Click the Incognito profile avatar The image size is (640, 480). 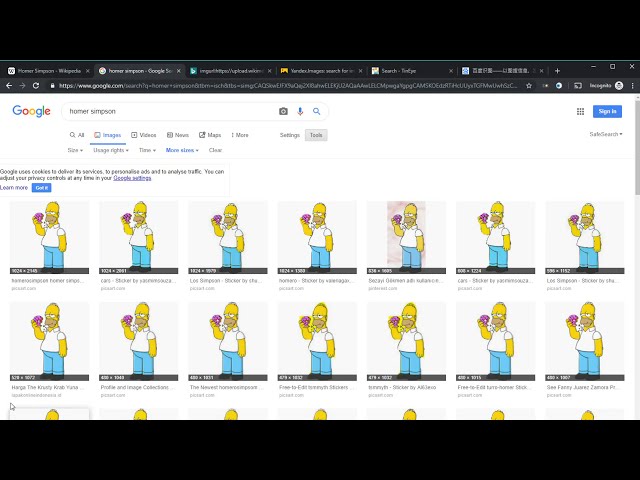(x=619, y=86)
